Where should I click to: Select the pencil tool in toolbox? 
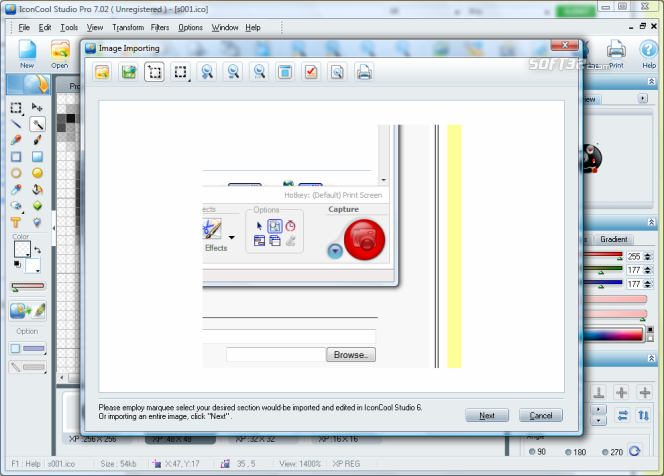(16, 140)
